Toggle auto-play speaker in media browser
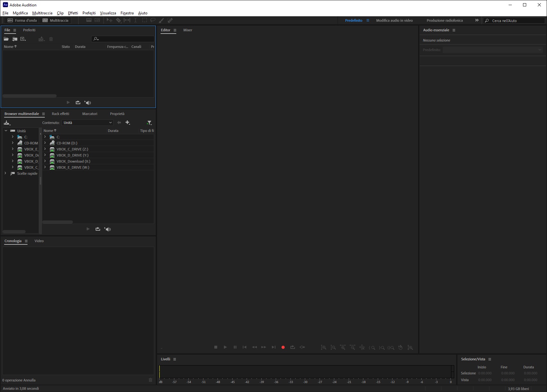This screenshot has width=547, height=392. click(x=107, y=229)
